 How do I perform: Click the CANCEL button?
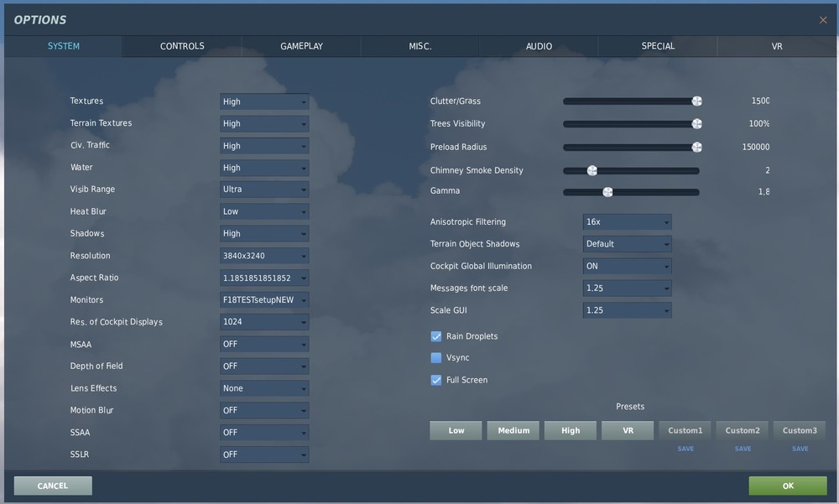click(52, 486)
